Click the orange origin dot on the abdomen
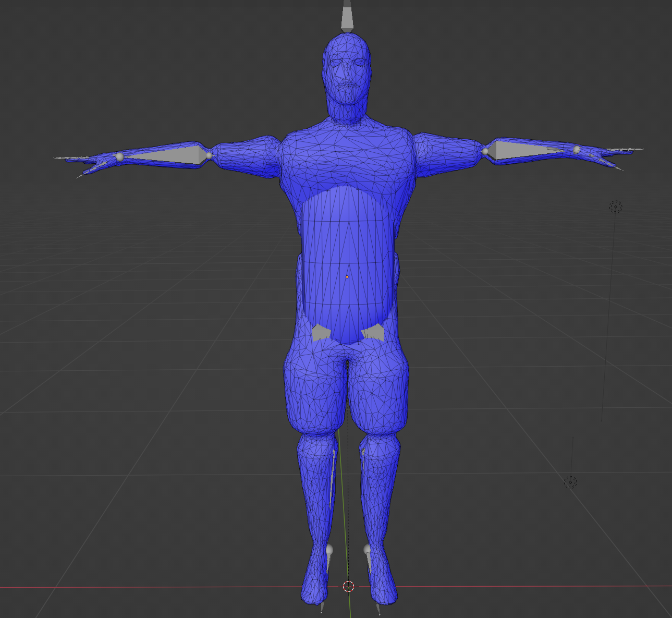Image resolution: width=672 pixels, height=618 pixels. tap(347, 277)
